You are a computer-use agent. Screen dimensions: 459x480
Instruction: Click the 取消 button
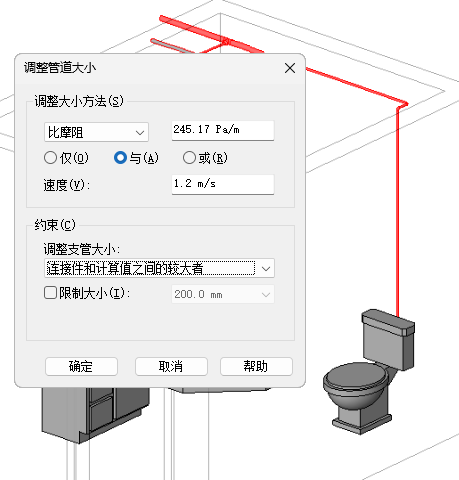pos(171,366)
